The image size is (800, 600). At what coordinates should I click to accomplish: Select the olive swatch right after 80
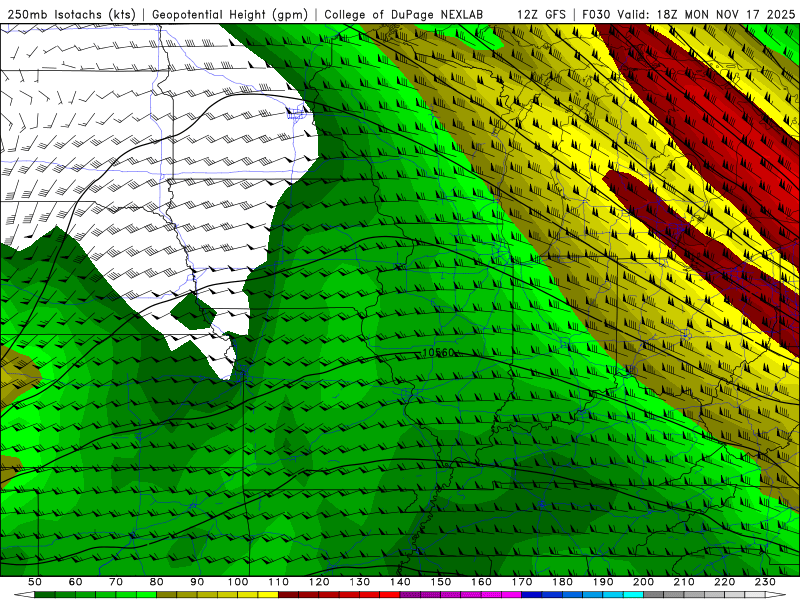pos(166,594)
